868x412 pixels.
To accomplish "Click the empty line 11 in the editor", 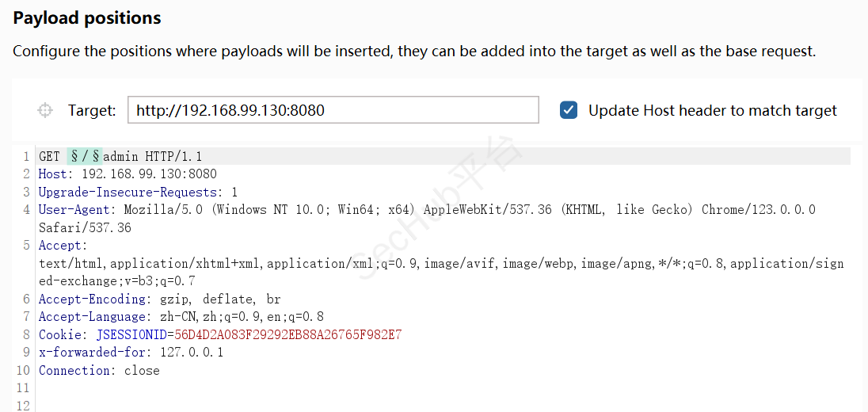I will (238, 387).
